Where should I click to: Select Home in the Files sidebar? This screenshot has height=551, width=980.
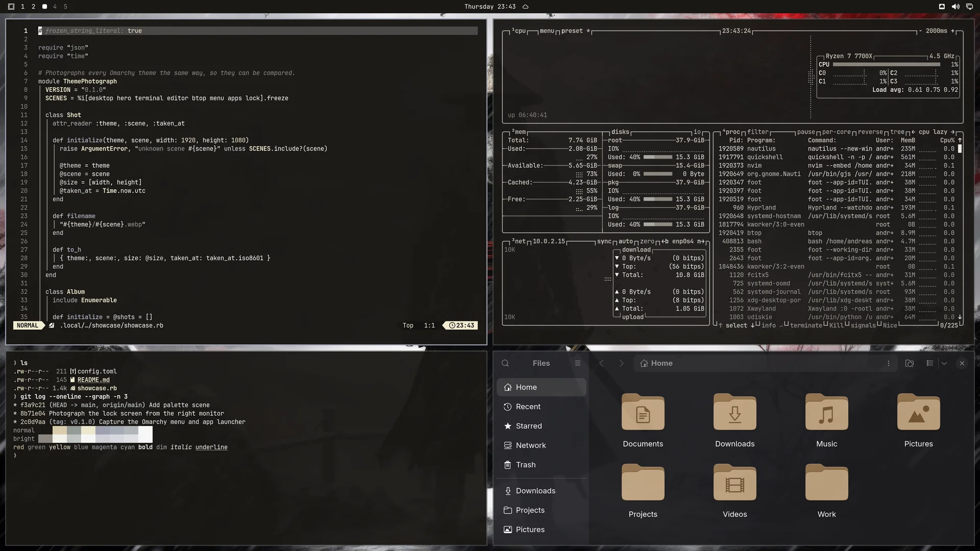pyautogui.click(x=542, y=387)
